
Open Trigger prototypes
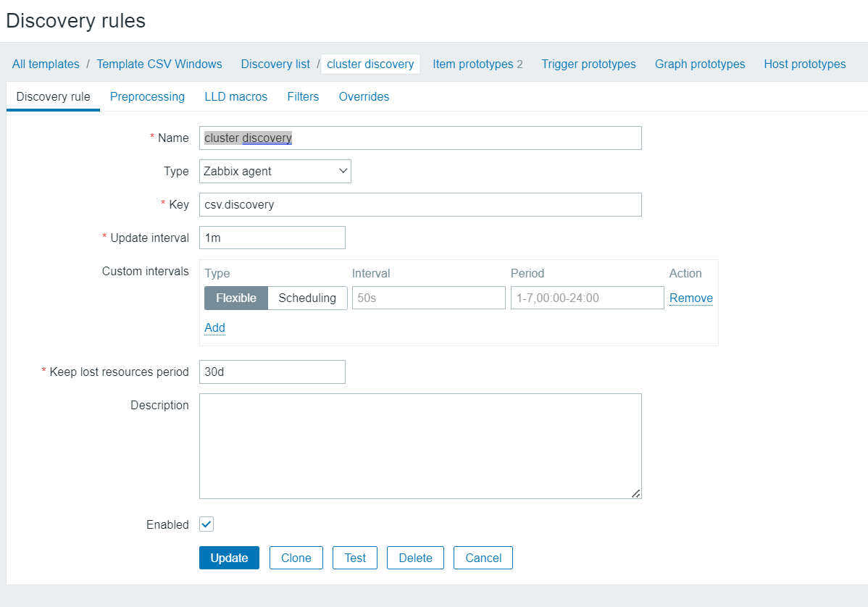click(588, 64)
